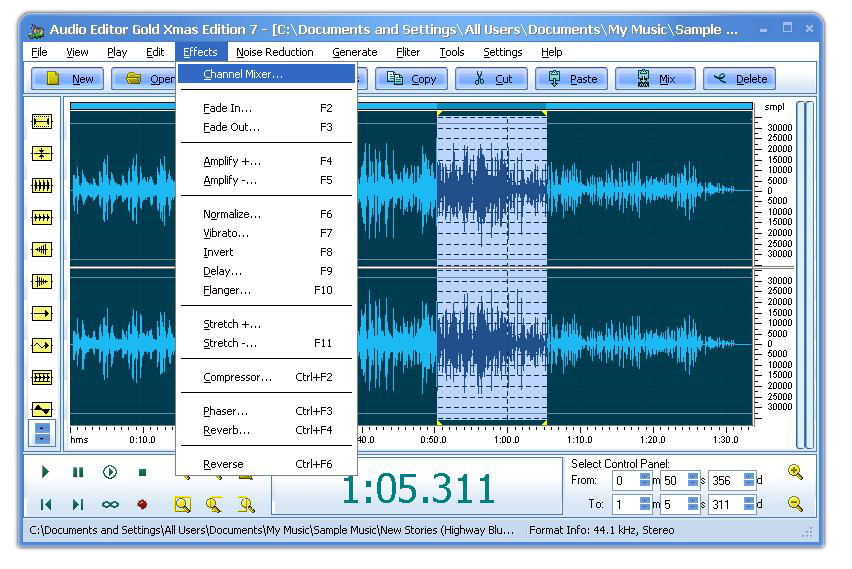Click the zoom in magnifier with plus
This screenshot has height=569, width=852.
tap(795, 472)
